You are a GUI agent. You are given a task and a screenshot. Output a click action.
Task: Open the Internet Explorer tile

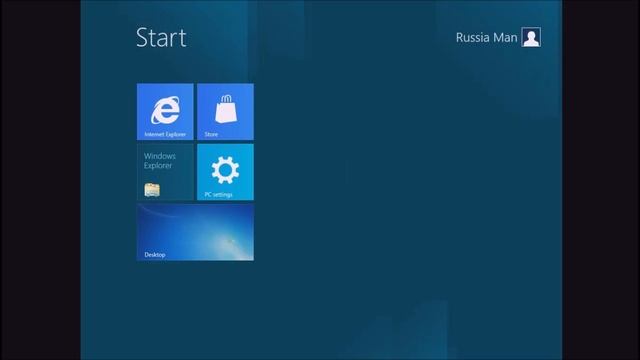(165, 112)
